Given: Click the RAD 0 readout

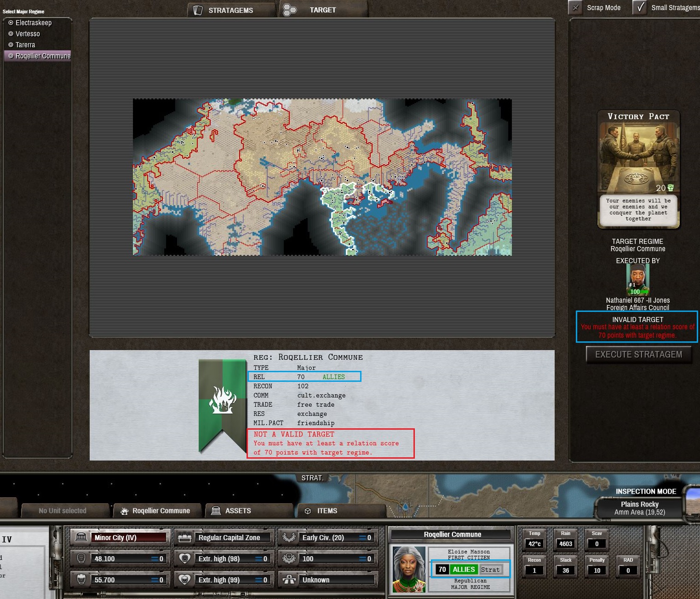Looking at the screenshot, I should (628, 567).
